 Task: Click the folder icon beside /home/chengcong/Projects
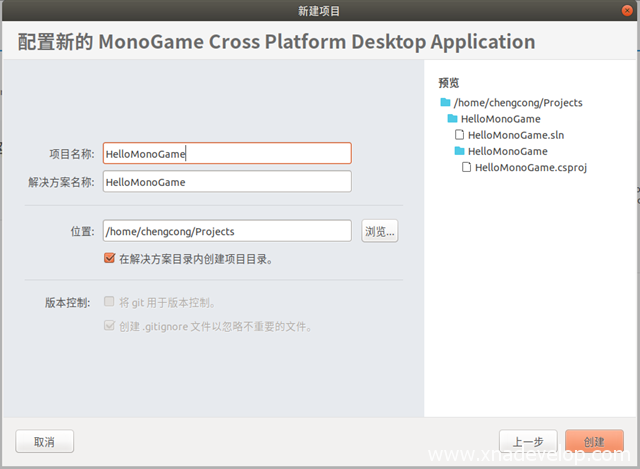(x=445, y=102)
